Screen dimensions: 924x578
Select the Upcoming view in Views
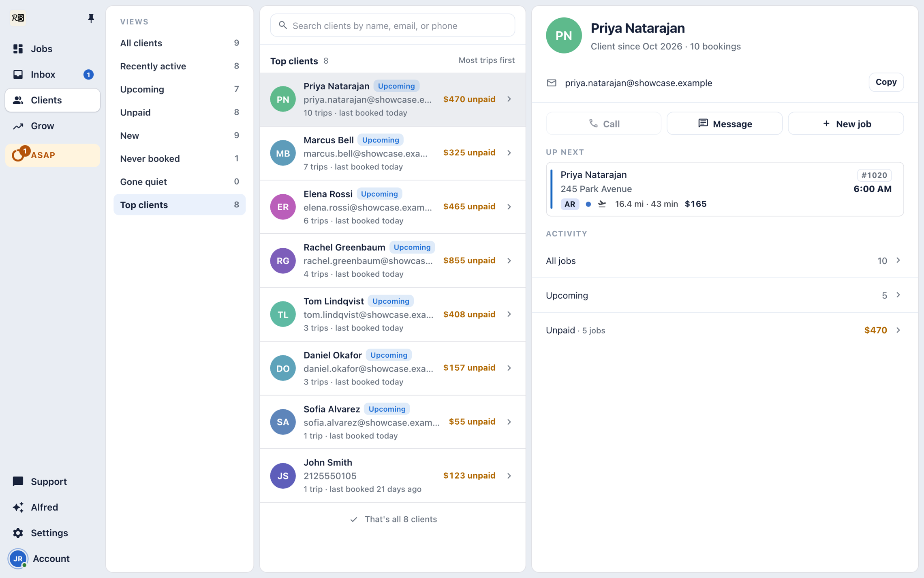point(180,89)
